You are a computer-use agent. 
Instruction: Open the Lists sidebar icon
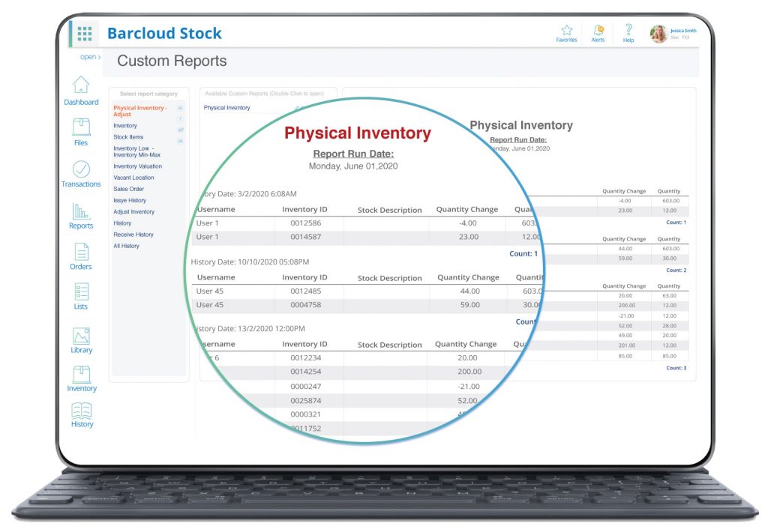[x=81, y=291]
